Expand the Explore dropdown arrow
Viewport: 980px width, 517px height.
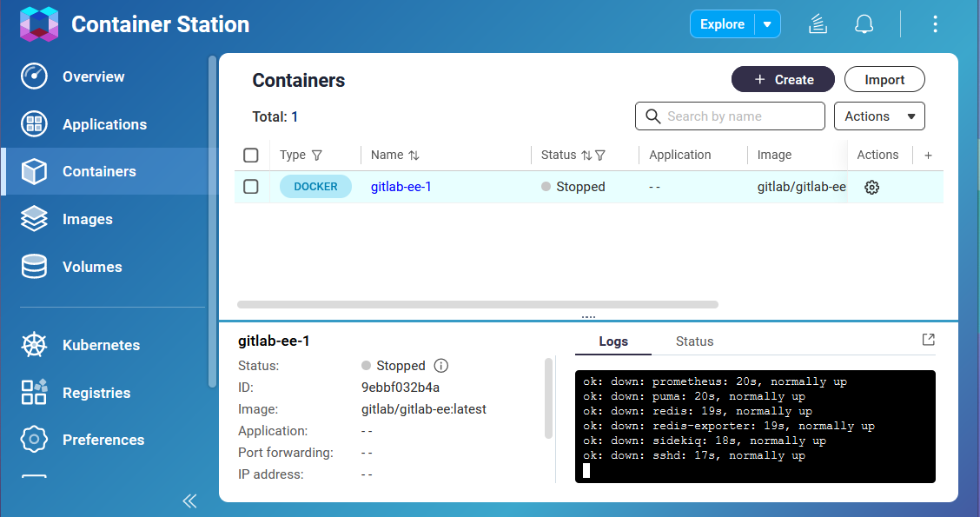point(765,23)
